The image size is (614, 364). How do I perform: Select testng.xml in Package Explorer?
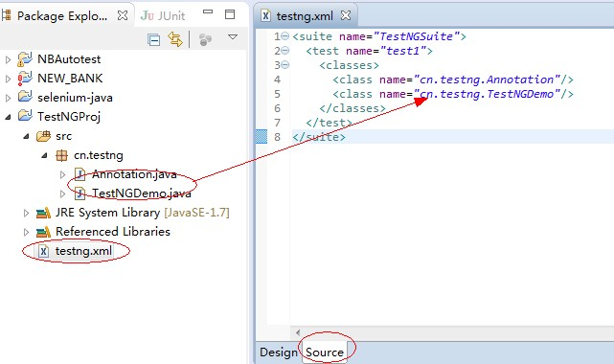[83, 251]
